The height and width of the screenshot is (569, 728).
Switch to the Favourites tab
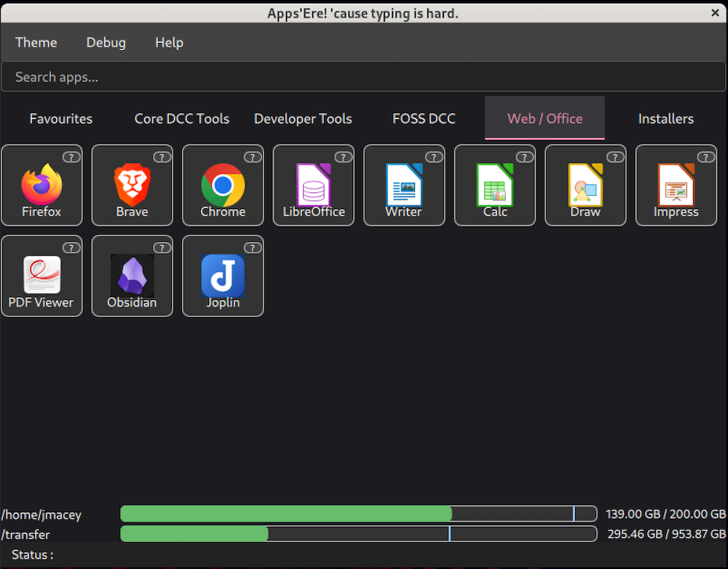(61, 119)
